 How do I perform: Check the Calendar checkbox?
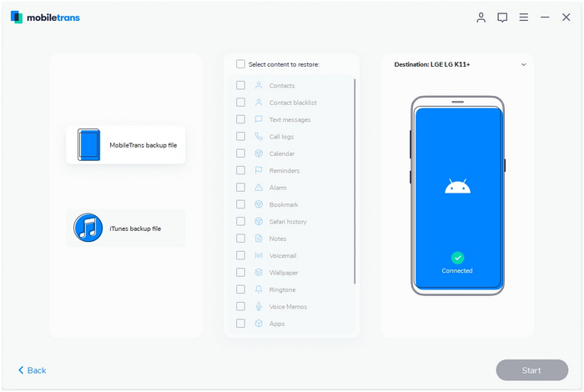(240, 153)
